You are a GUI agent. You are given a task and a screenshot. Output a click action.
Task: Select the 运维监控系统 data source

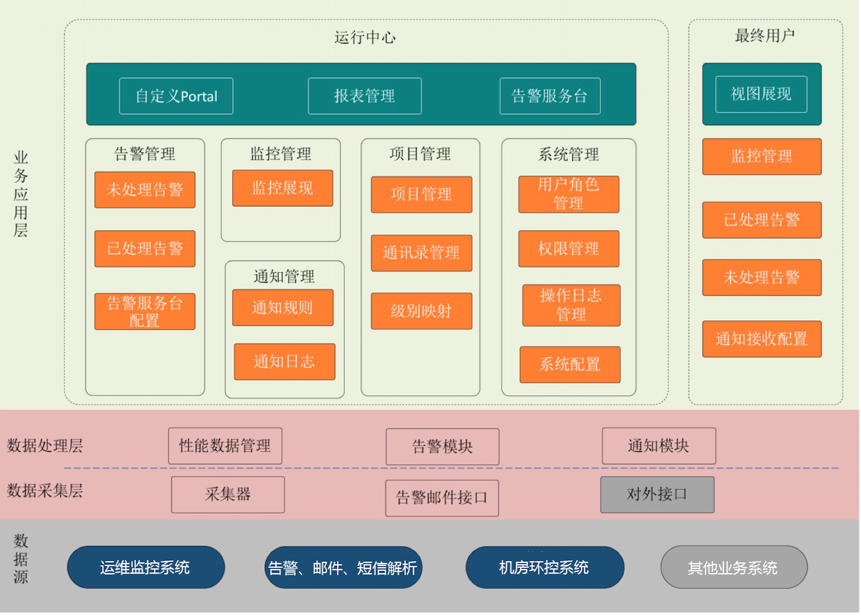[x=145, y=568]
